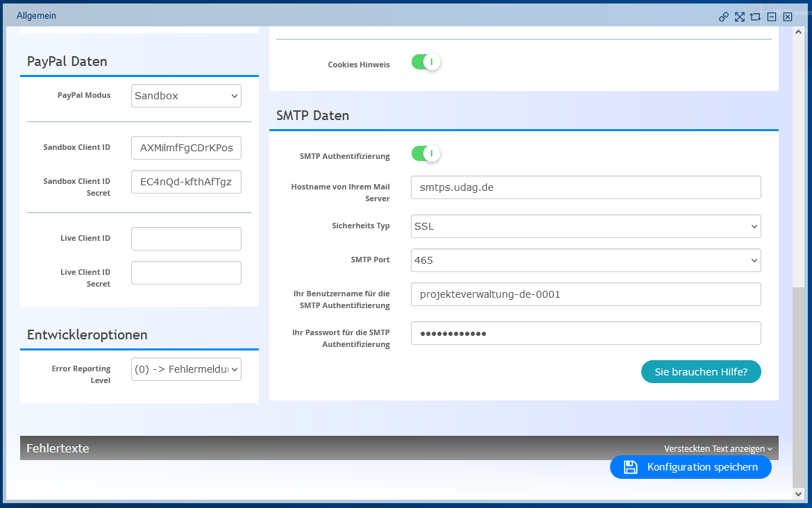
Task: Click the SMTP password field
Action: pyautogui.click(x=586, y=333)
